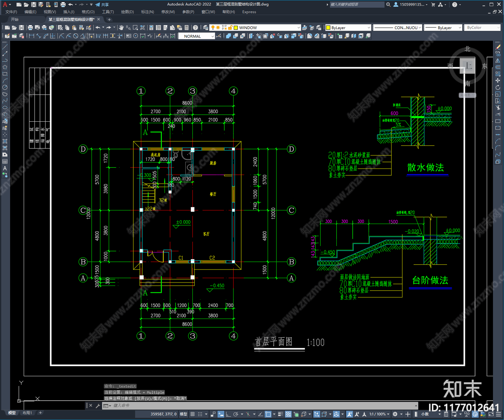Open the 修改(M) menu
Image resolution: width=504 pixels, height=420 pixels.
[x=168, y=12]
